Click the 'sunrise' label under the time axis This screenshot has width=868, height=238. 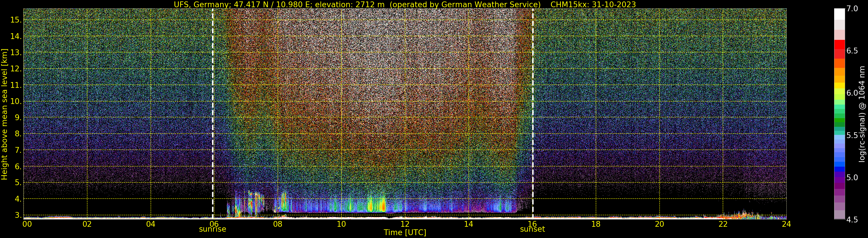point(213,229)
